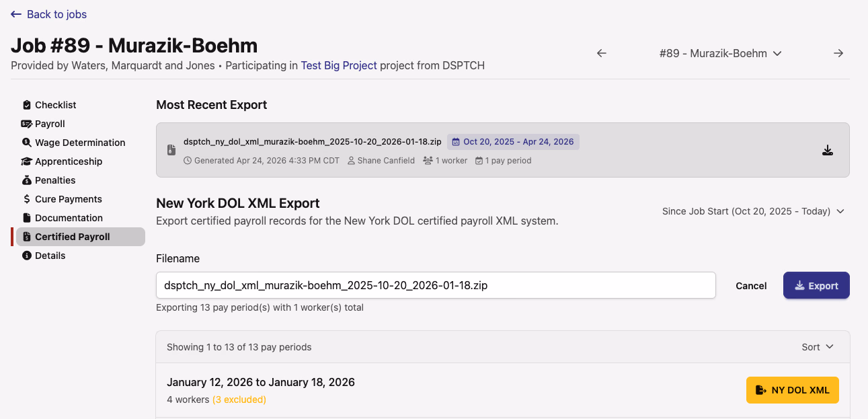Open the #89 - Murazik-Boehm job dropdown

tap(720, 53)
